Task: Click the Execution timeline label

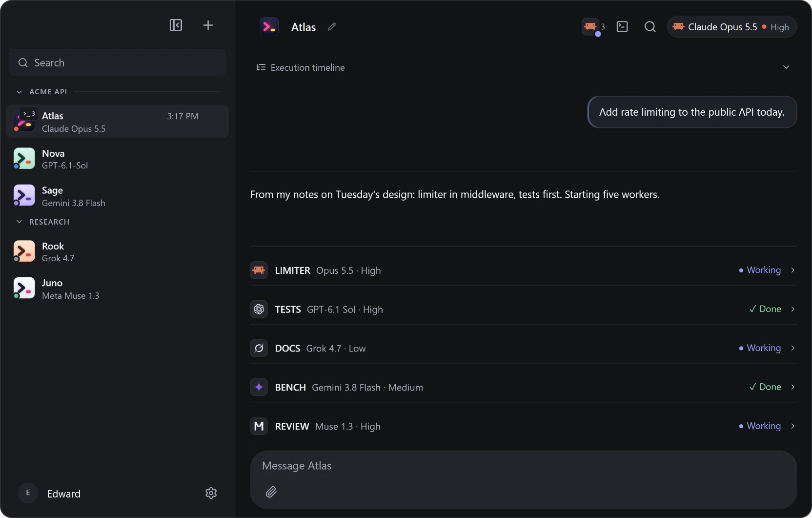Action: [307, 67]
